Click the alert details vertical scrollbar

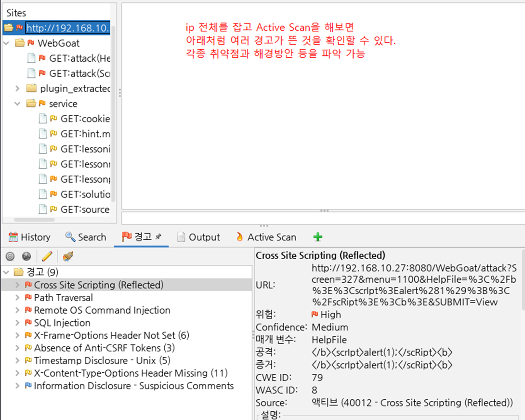click(x=523, y=280)
